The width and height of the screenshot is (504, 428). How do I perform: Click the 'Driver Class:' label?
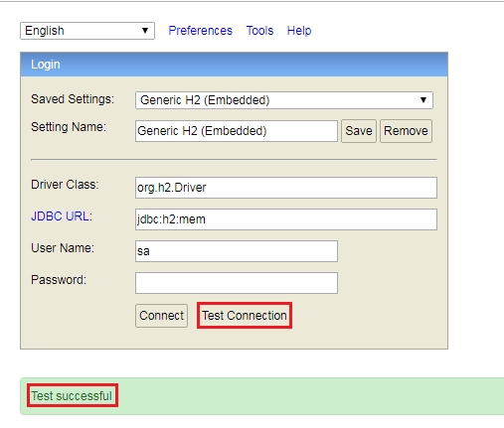click(x=65, y=185)
